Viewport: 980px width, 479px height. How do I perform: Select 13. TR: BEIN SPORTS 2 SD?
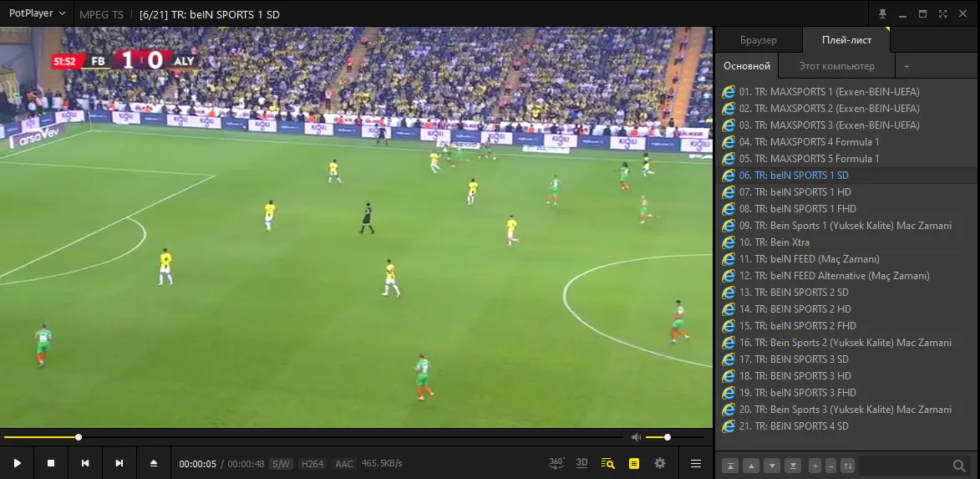point(845,292)
